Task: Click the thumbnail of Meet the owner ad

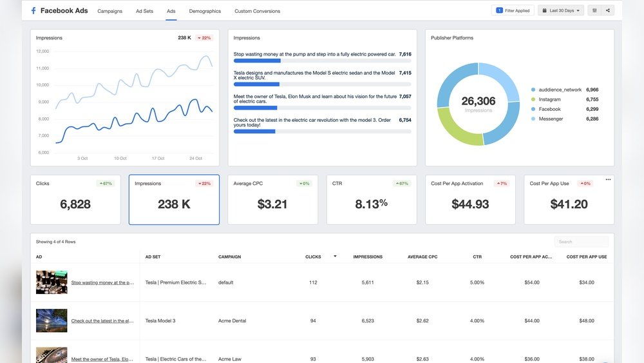Action: [52, 355]
